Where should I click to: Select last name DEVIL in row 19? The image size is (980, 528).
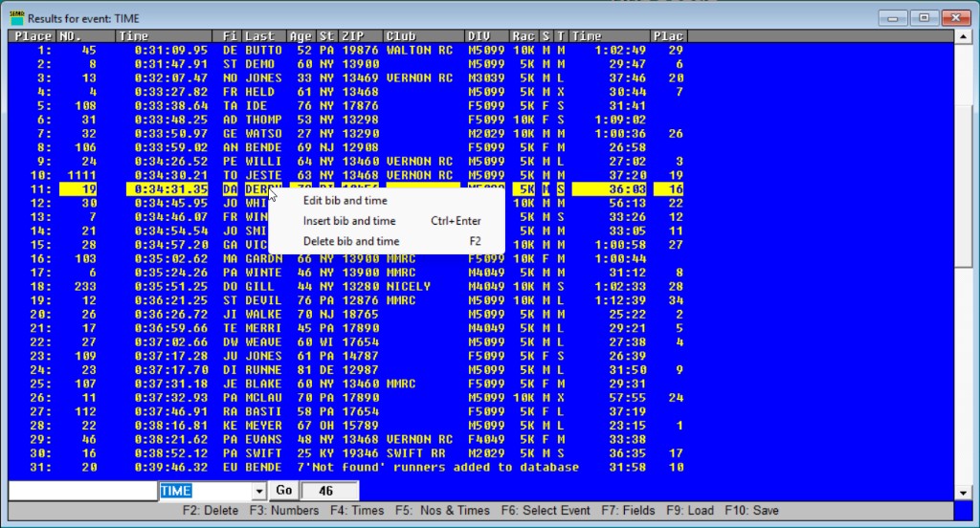pos(263,300)
